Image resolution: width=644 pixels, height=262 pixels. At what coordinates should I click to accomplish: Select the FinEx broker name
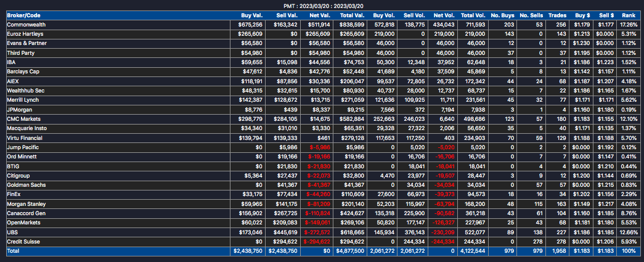14,195
